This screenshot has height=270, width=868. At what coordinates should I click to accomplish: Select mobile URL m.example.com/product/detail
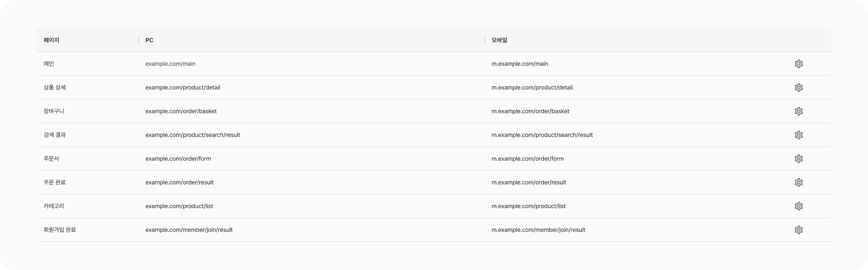coord(532,88)
